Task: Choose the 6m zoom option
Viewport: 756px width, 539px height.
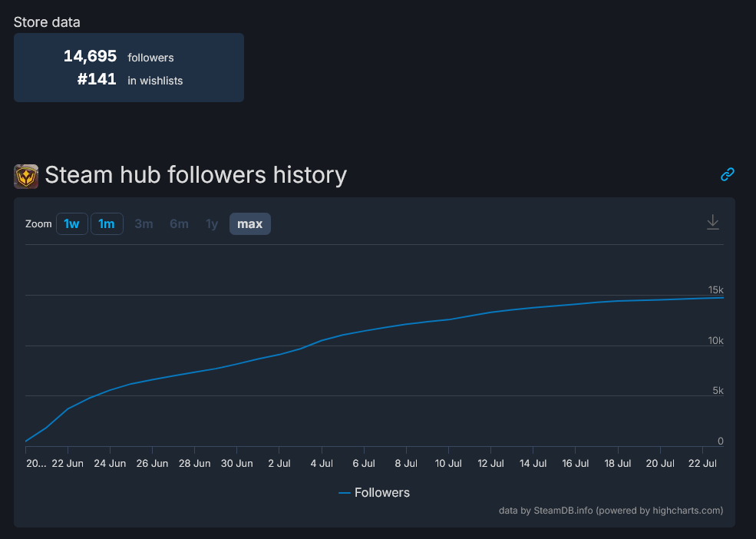Action: (x=179, y=224)
